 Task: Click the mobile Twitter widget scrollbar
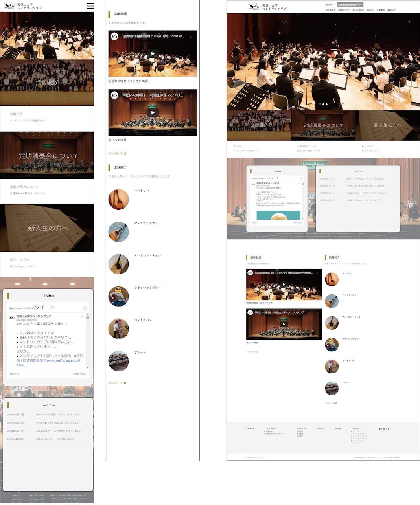tap(87, 340)
